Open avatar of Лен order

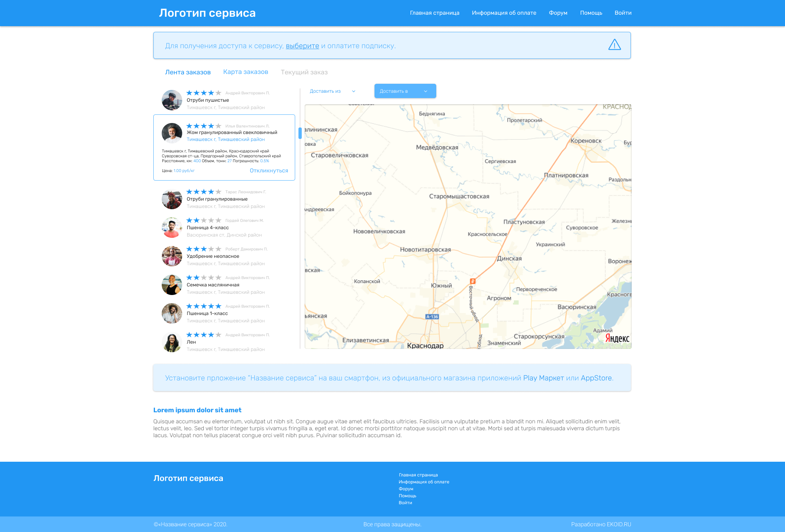click(172, 342)
